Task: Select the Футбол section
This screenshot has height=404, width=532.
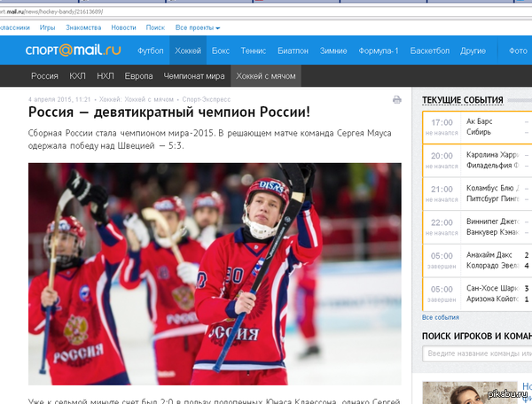Action: point(151,50)
